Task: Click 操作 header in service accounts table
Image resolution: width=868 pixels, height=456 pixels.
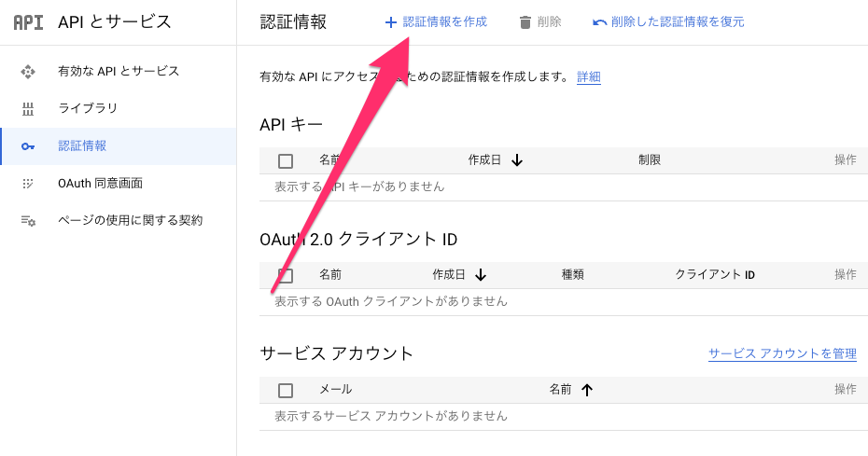Action: 846,389
